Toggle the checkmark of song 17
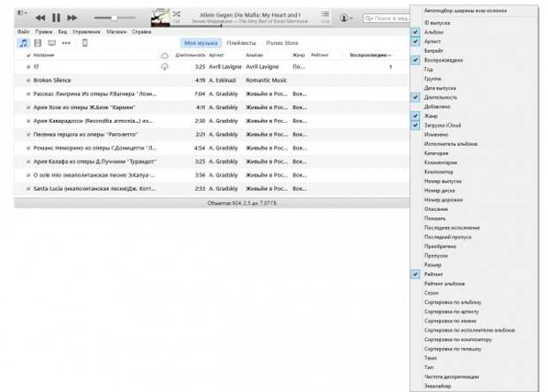548x392 pixels. 28,67
